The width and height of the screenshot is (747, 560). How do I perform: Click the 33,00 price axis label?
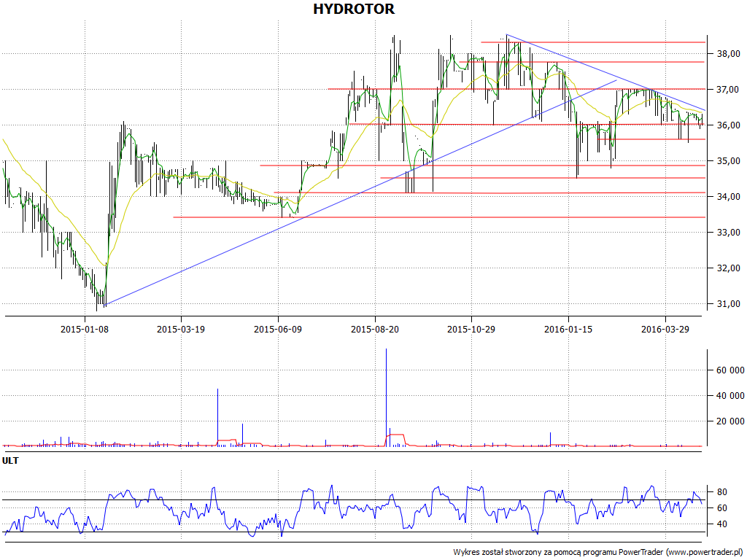coord(728,233)
